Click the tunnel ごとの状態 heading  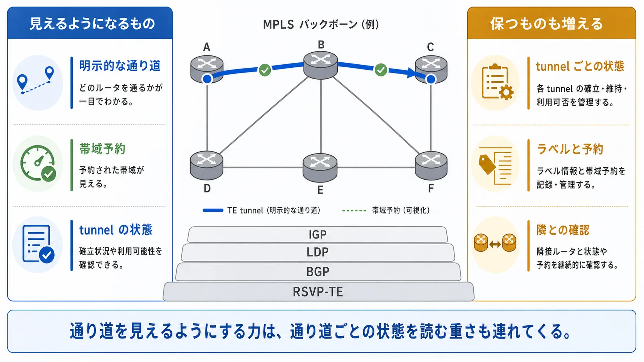(580, 66)
